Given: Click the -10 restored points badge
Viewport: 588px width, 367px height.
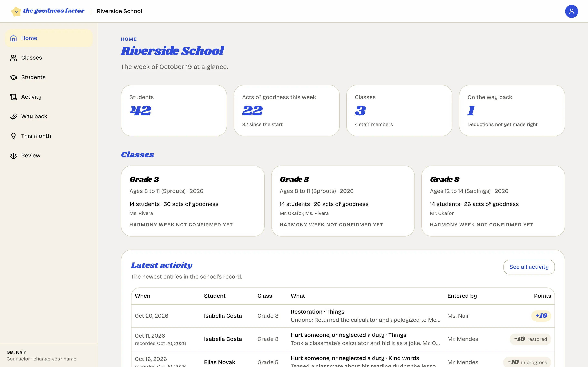Looking at the screenshot, I should tap(530, 339).
